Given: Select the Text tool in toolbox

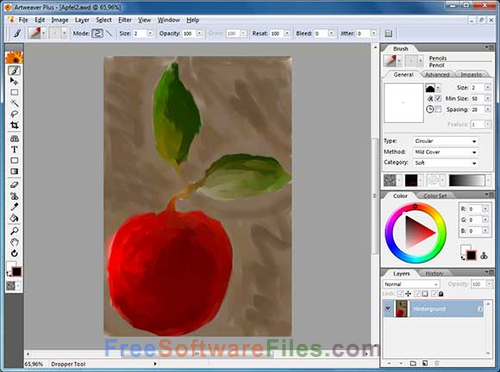Looking at the screenshot, I should (x=14, y=150).
